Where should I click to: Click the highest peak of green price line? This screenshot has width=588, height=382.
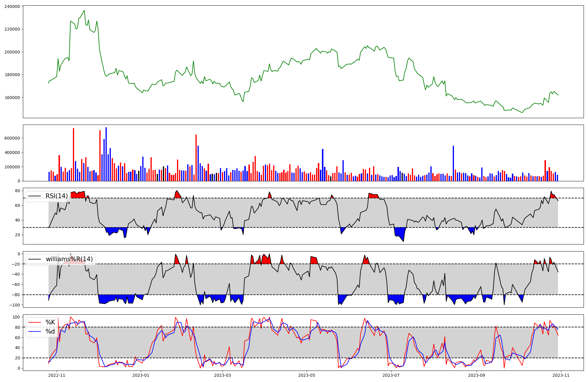[84, 11]
